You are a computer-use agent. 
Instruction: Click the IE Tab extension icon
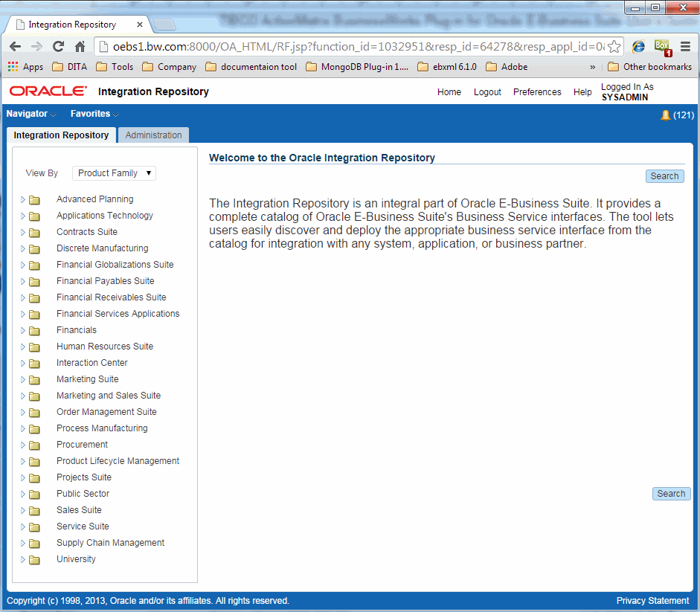[x=639, y=46]
